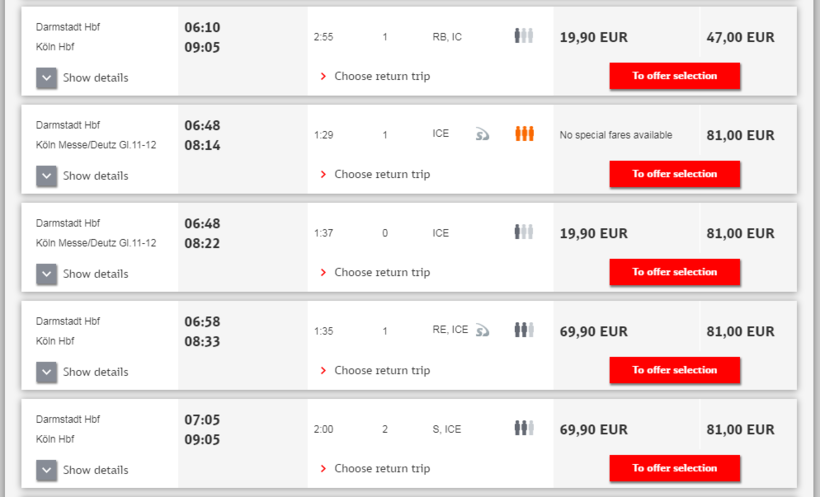Select the 19,90 EUR fare on direct ICE
Screen dimensions: 820x497
pos(594,233)
